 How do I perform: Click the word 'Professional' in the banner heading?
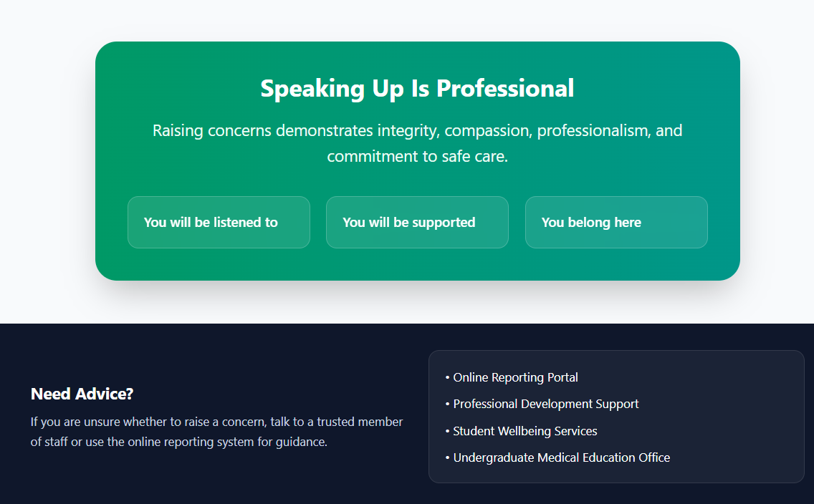click(x=505, y=88)
